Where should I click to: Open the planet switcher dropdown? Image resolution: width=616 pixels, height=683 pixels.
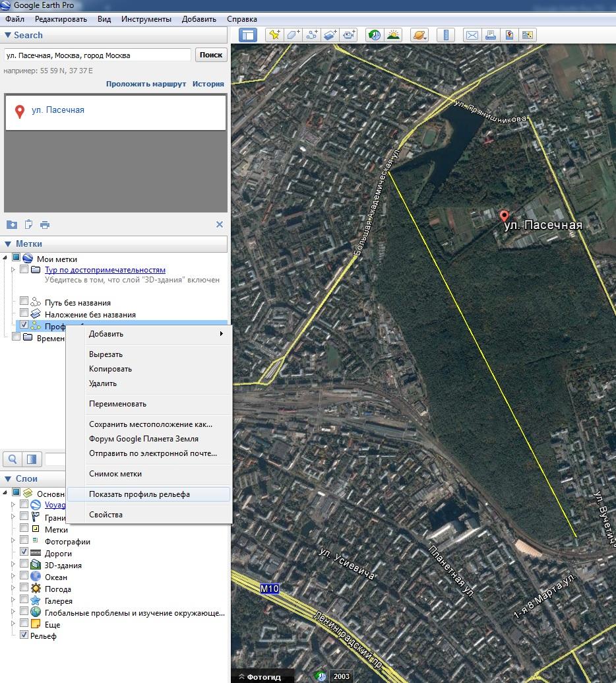tap(419, 36)
